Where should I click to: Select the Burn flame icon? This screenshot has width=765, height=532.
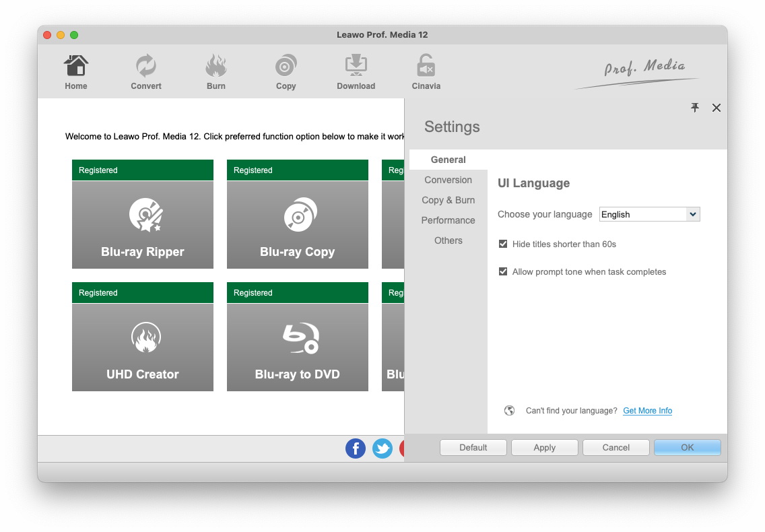pyautogui.click(x=216, y=67)
